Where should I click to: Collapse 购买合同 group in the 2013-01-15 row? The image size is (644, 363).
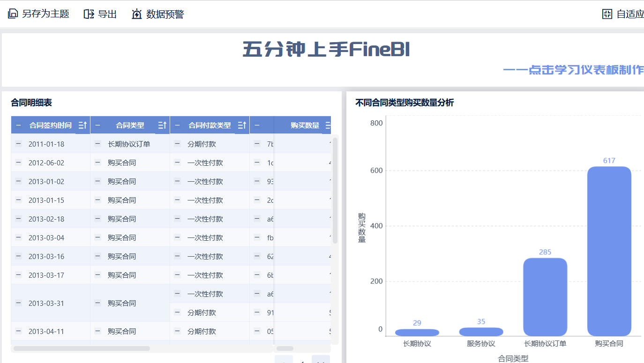click(97, 200)
